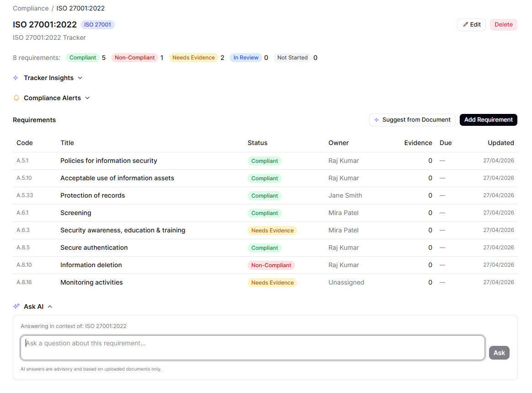Click Needs Evidence status of Monitoring activities
The height and width of the screenshot is (393, 532).
[273, 283]
